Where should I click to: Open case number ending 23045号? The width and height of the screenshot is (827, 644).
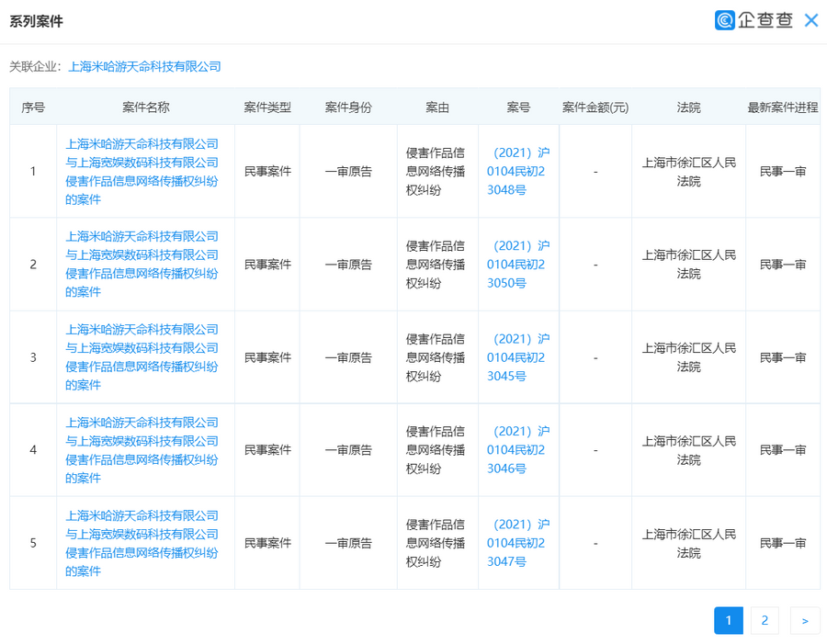click(518, 356)
